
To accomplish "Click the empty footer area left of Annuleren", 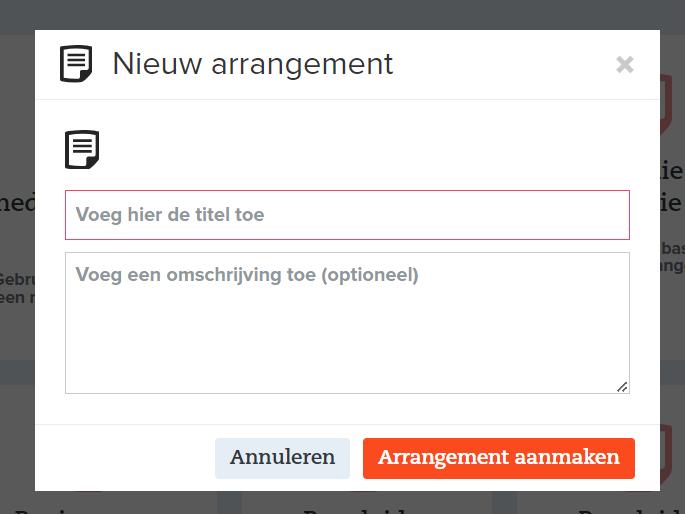I will (125, 458).
